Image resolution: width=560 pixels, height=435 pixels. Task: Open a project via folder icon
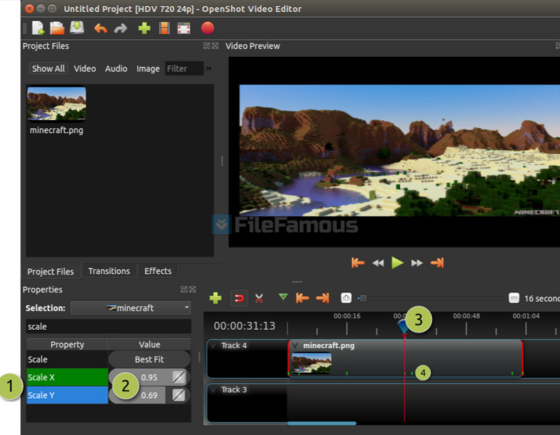pyautogui.click(x=57, y=28)
